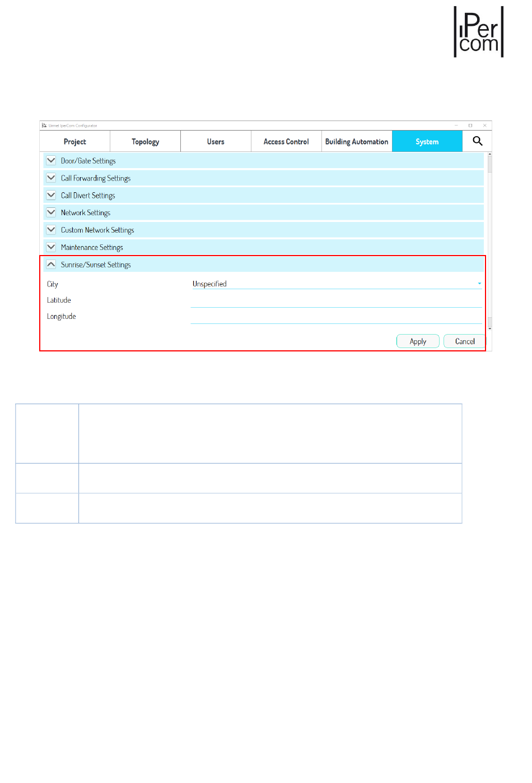Click the Longitude input field
The image size is (532, 783).
point(337,317)
